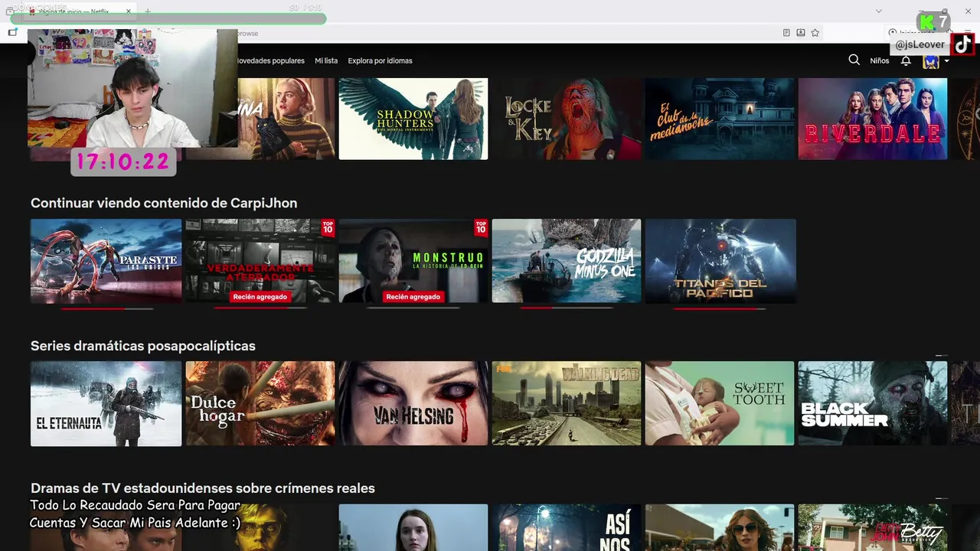980x551 pixels.
Task: Switch to Niños profile
Action: click(x=880, y=60)
